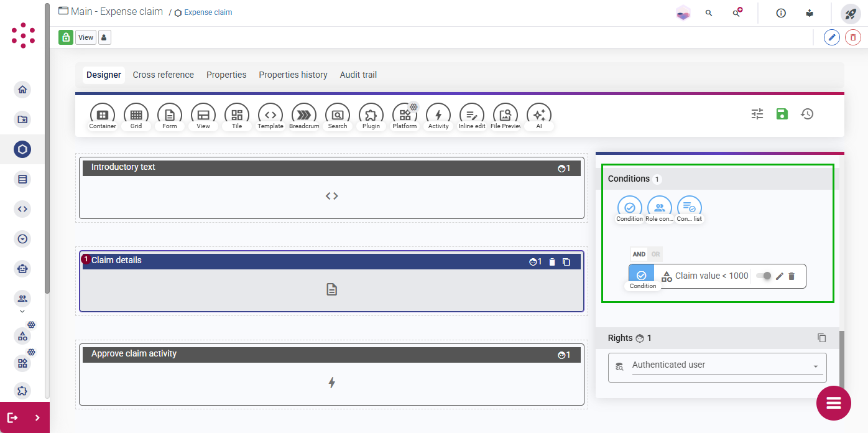Click the blue pencil edit button
Image resolution: width=868 pixels, height=433 pixels.
tap(832, 37)
